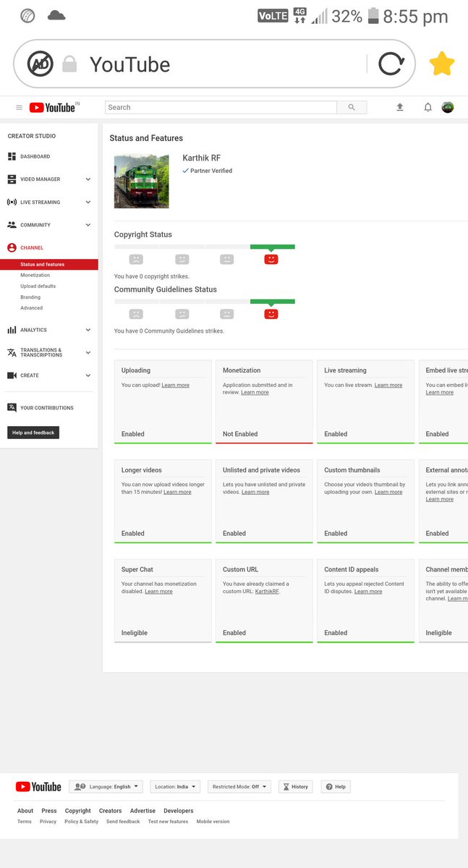Tap the address bar padlock icon
The height and width of the screenshot is (868, 468).
tap(69, 64)
